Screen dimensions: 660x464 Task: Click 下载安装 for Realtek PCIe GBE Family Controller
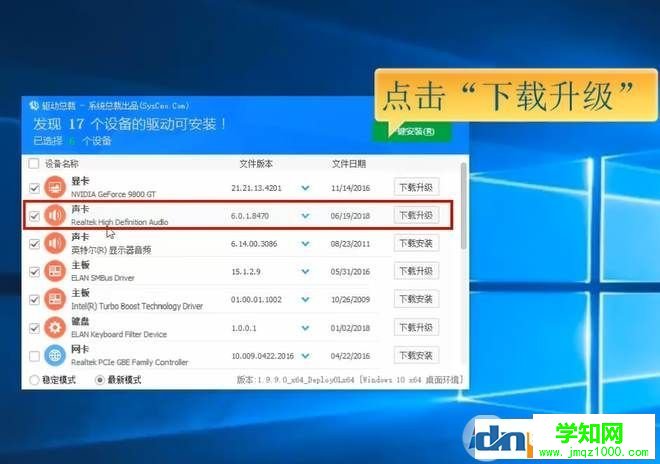tap(416, 356)
